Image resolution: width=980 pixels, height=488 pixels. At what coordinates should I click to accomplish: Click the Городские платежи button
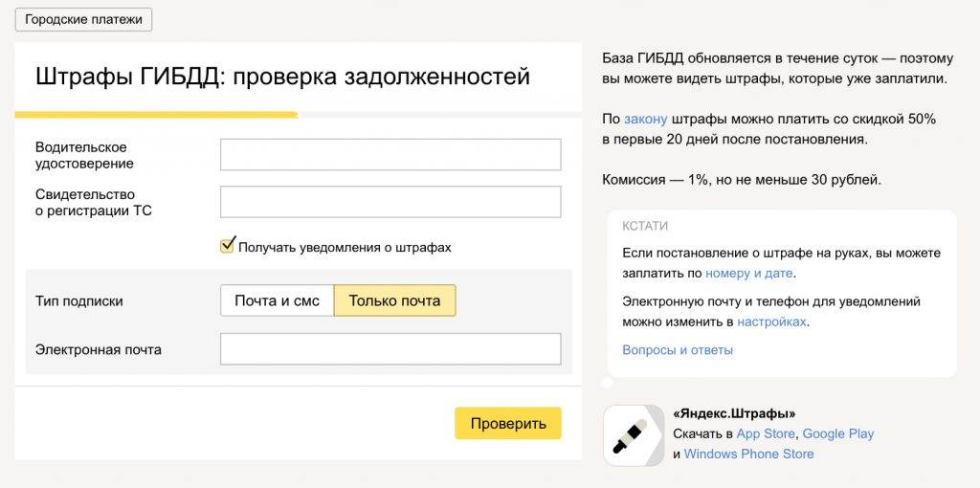point(83,20)
